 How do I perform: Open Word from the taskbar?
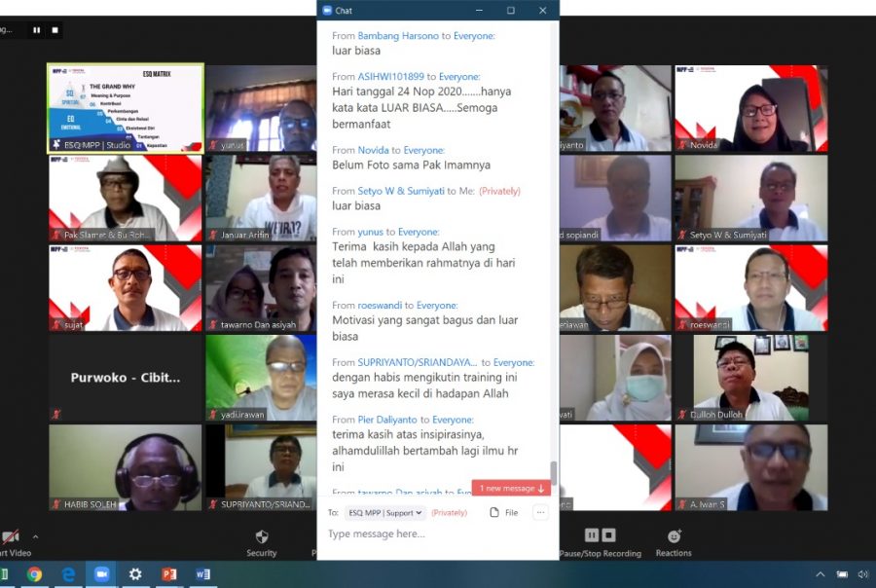click(202, 574)
